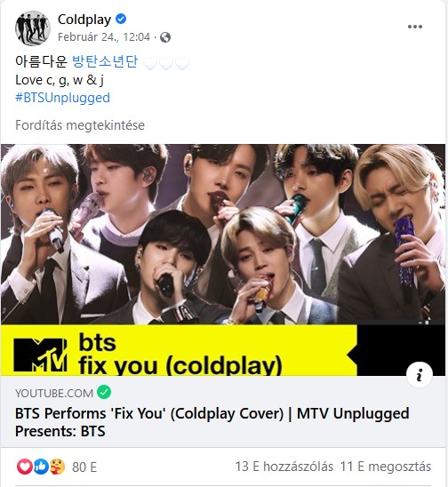Image resolution: width=448 pixels, height=487 pixels.
Task: Click the green verified checkmark by YOUTUBE.COM
Action: click(x=104, y=392)
